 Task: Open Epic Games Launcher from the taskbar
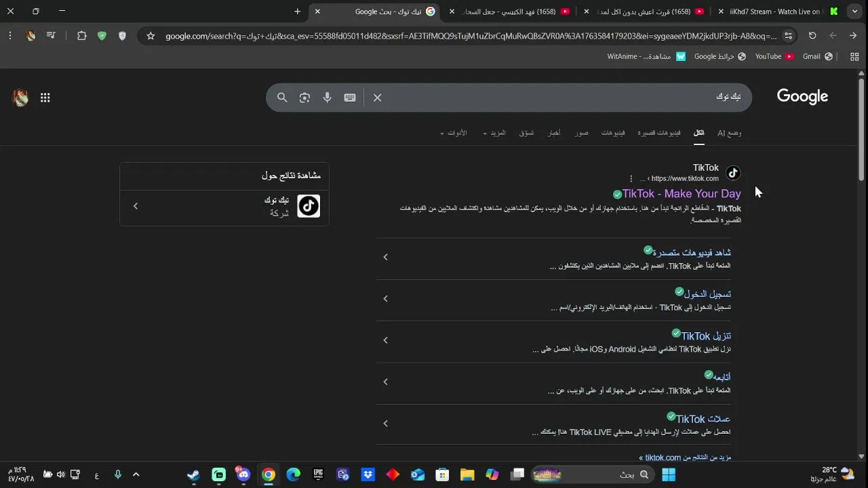pyautogui.click(x=318, y=474)
